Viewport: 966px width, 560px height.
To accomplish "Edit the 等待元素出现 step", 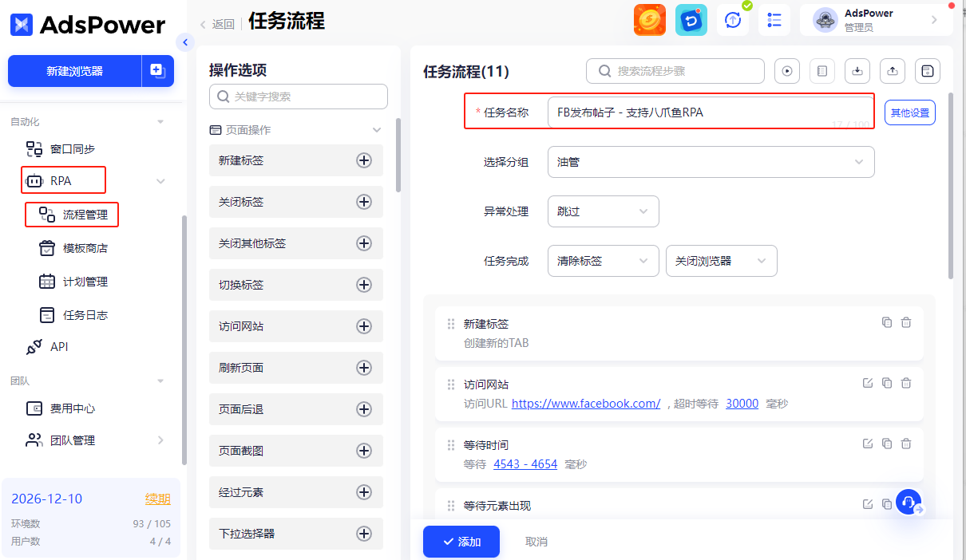I will (x=868, y=504).
